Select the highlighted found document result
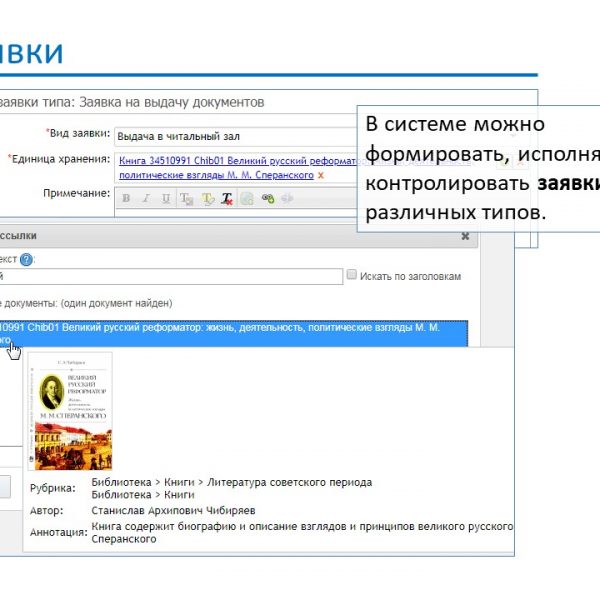 [230, 333]
